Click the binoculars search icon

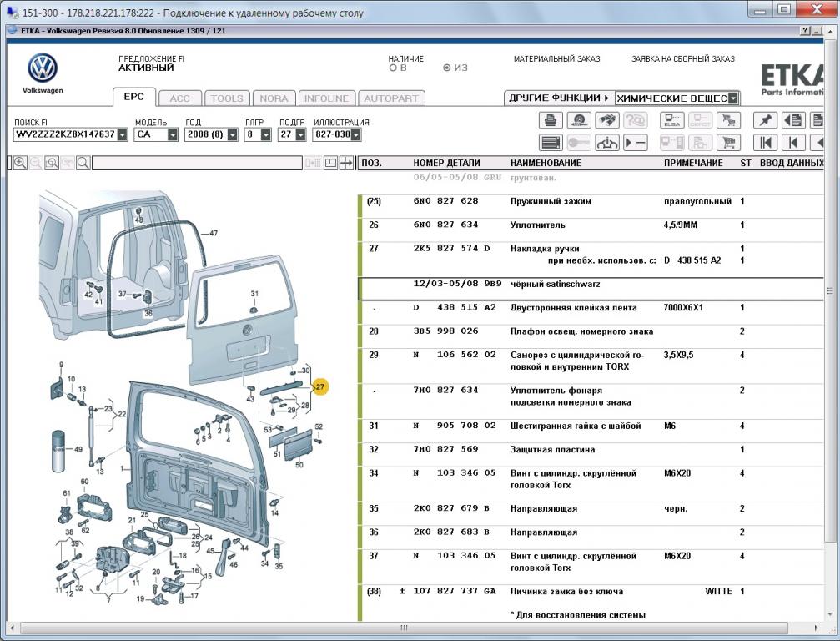(x=607, y=120)
